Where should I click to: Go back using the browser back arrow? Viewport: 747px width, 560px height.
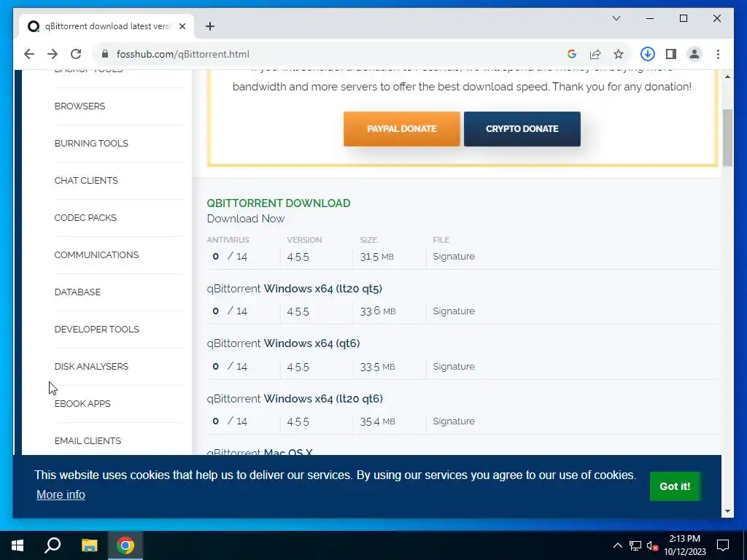[x=29, y=54]
